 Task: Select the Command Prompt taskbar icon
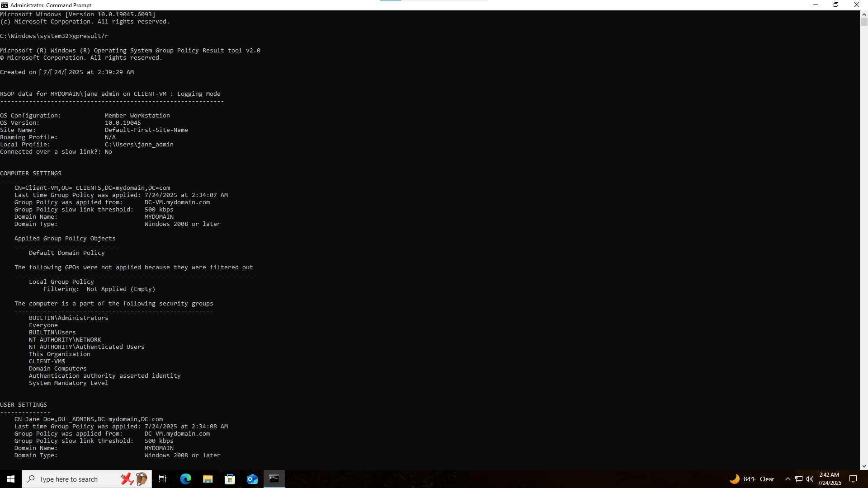(x=274, y=479)
